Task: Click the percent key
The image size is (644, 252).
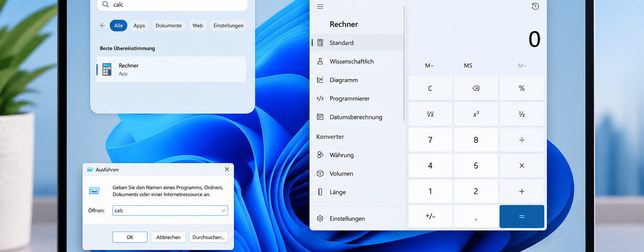Action: 522,88
